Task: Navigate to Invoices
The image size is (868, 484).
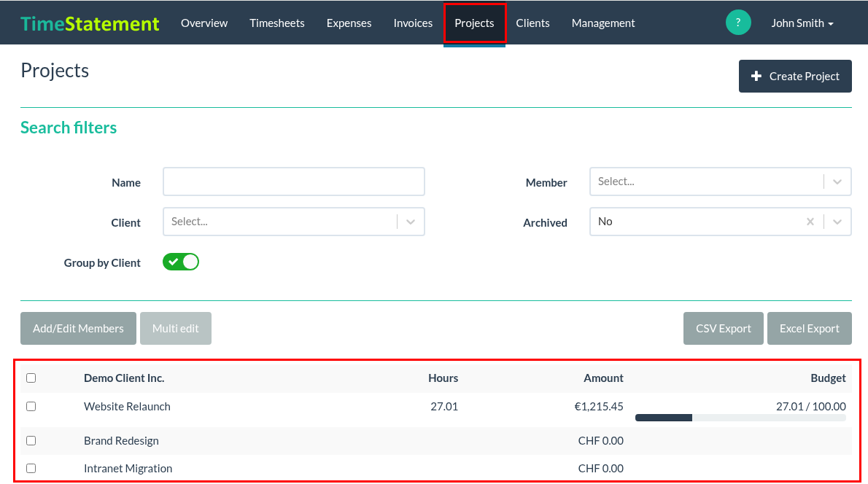Action: point(413,23)
